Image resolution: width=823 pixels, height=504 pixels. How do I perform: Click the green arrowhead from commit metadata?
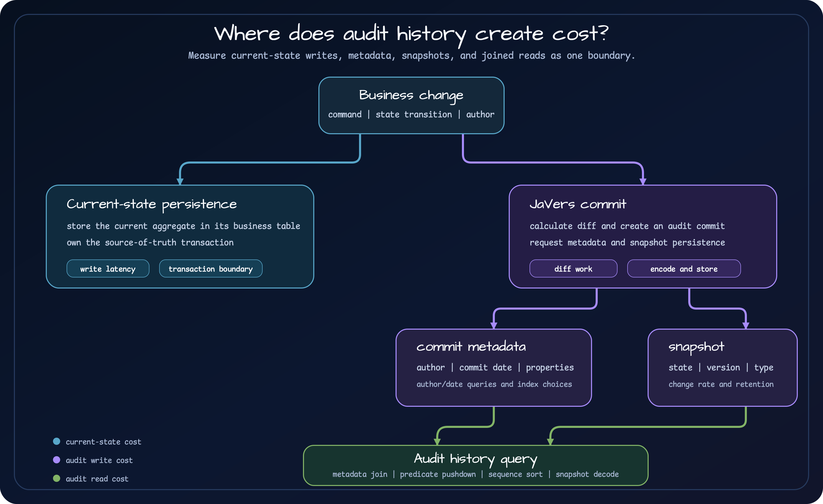click(x=437, y=442)
